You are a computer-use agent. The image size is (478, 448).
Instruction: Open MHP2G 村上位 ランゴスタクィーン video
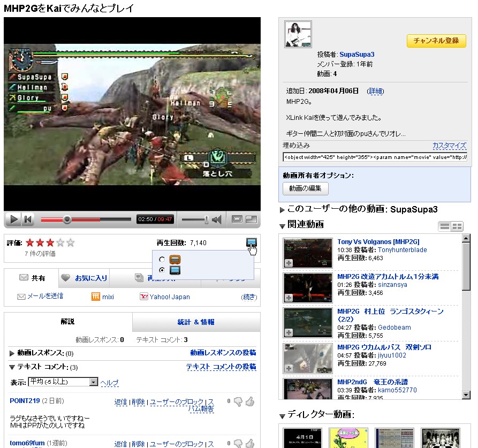pyautogui.click(x=390, y=315)
